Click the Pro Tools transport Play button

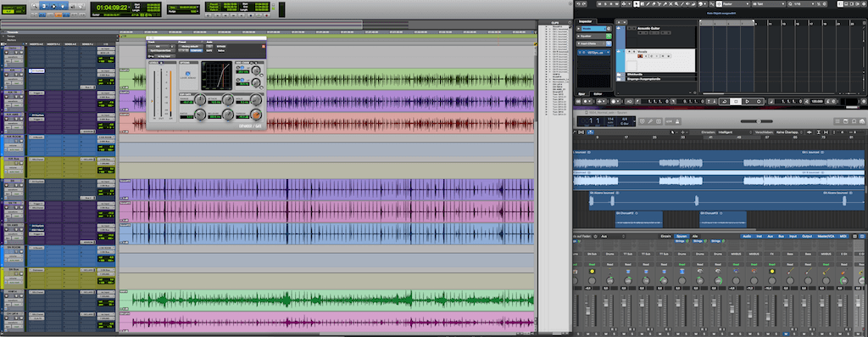259,15
